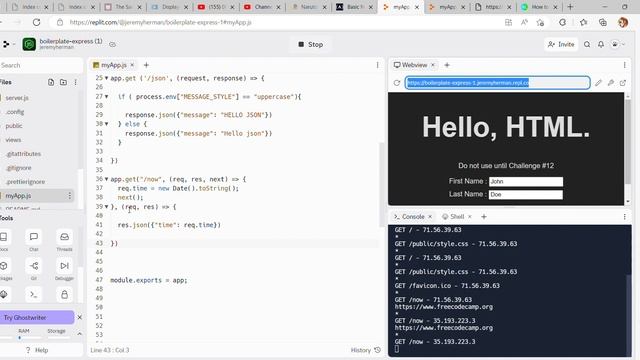
Task: Open Help in the sidebar
Action: [37, 350]
